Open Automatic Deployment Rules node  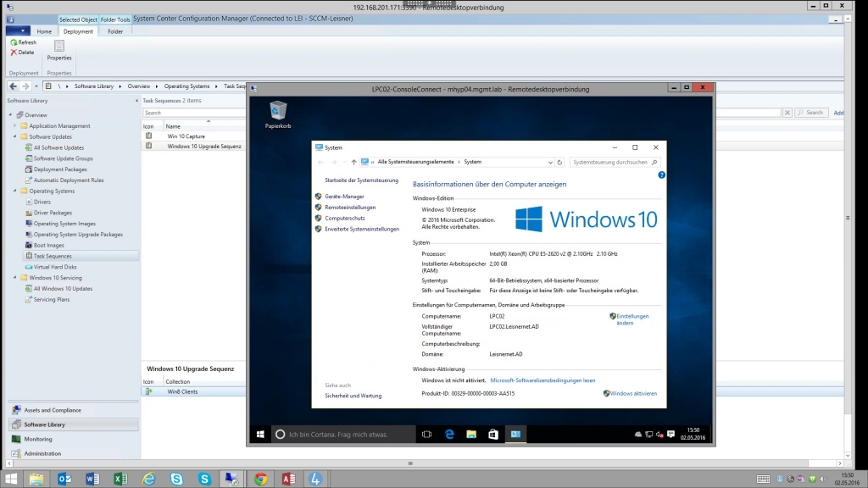[64, 180]
